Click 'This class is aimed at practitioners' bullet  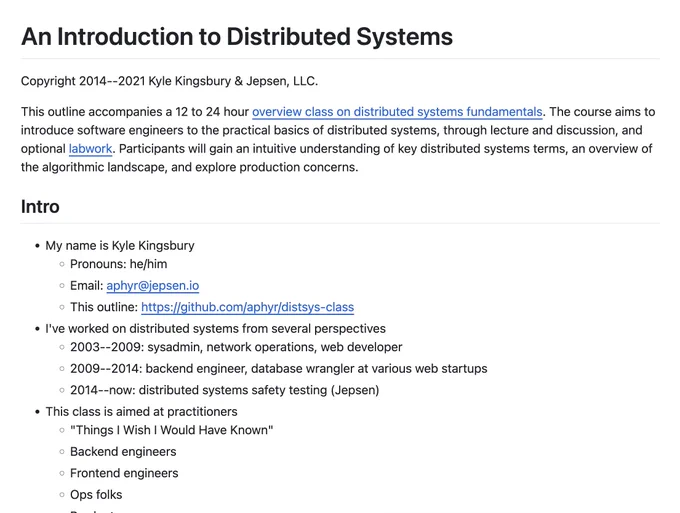pos(142,412)
